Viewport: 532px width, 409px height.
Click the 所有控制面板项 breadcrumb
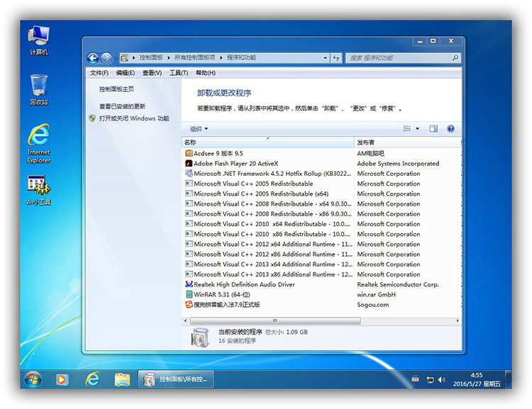(195, 57)
